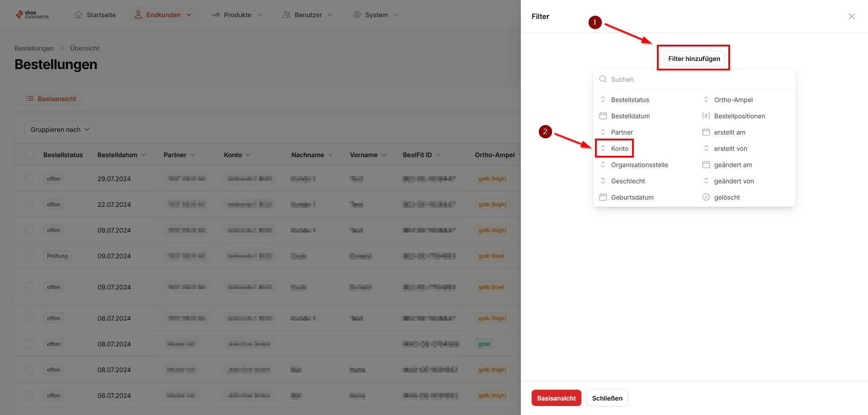
Task: Click the calendar icon beside Bestelldatum filter
Action: coord(603,116)
